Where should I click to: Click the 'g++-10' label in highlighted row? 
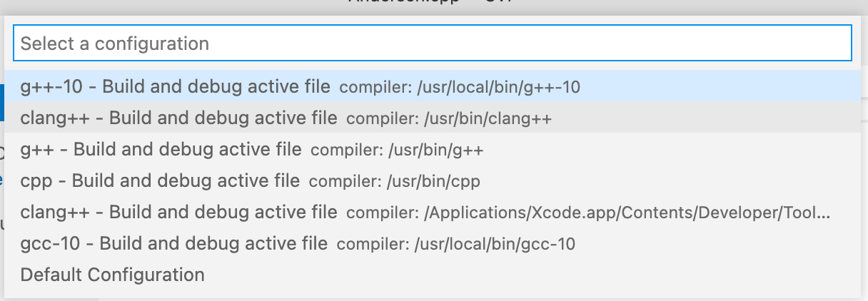tap(52, 87)
